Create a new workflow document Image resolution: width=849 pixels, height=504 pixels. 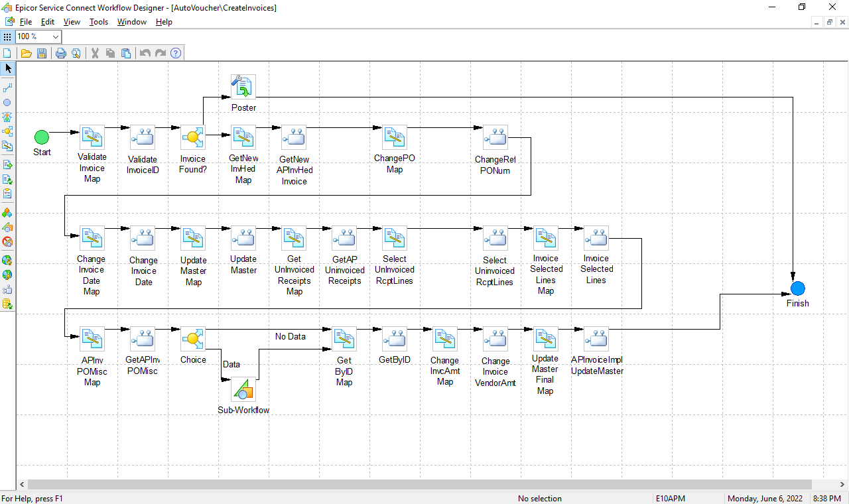pyautogui.click(x=7, y=53)
